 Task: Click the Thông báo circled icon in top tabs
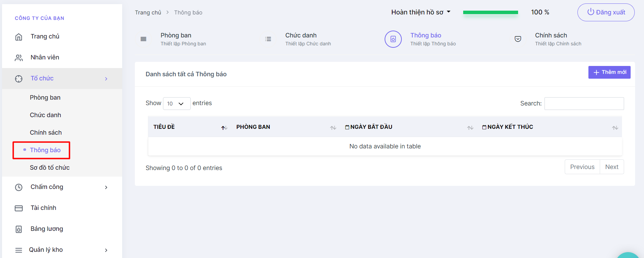(393, 39)
